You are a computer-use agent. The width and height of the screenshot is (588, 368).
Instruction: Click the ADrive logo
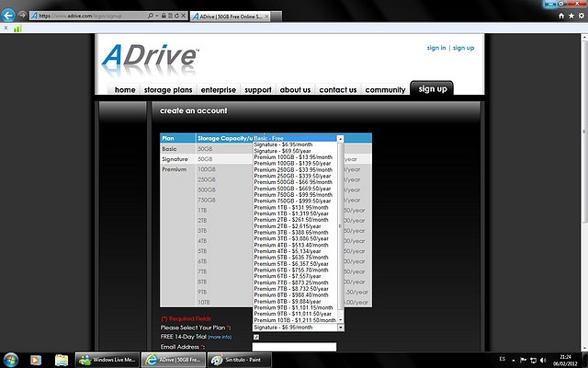click(150, 60)
